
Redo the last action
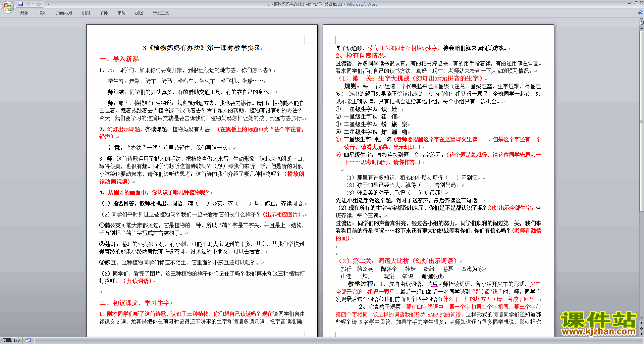pyautogui.click(x=39, y=4)
